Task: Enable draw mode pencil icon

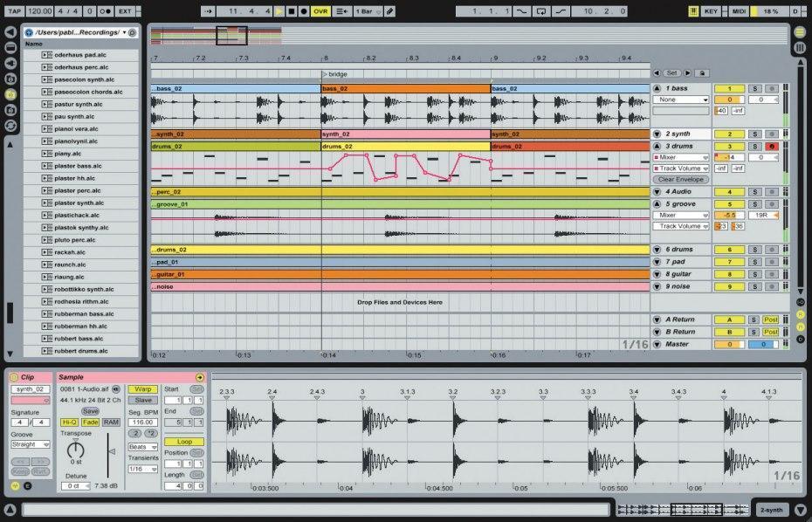Action: click(x=389, y=11)
